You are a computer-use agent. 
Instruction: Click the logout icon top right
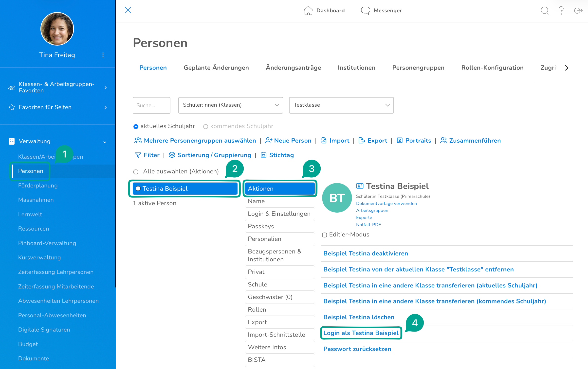pyautogui.click(x=578, y=11)
